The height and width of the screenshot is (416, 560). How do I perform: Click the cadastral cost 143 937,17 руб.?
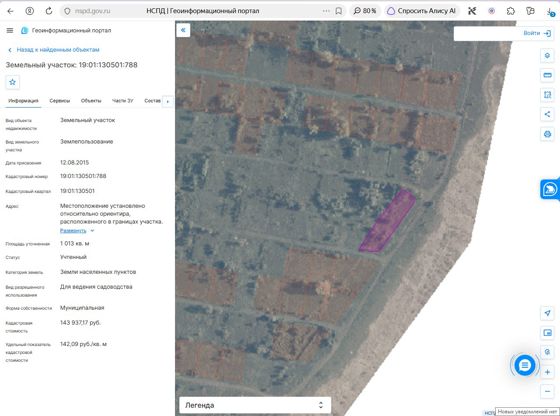click(x=80, y=323)
